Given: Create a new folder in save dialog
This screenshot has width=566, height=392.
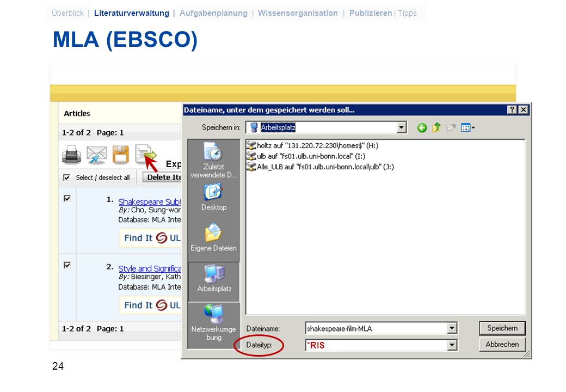Looking at the screenshot, I should click(x=451, y=127).
